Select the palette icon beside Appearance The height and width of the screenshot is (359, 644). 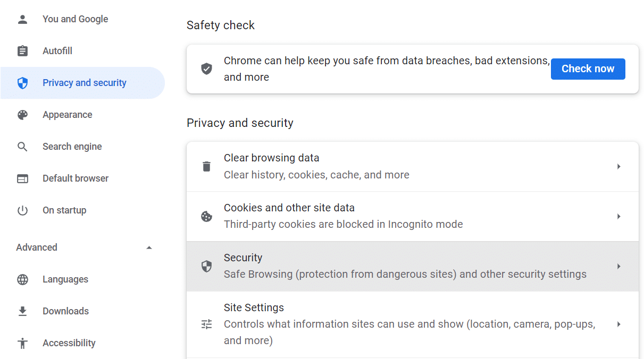tap(22, 114)
